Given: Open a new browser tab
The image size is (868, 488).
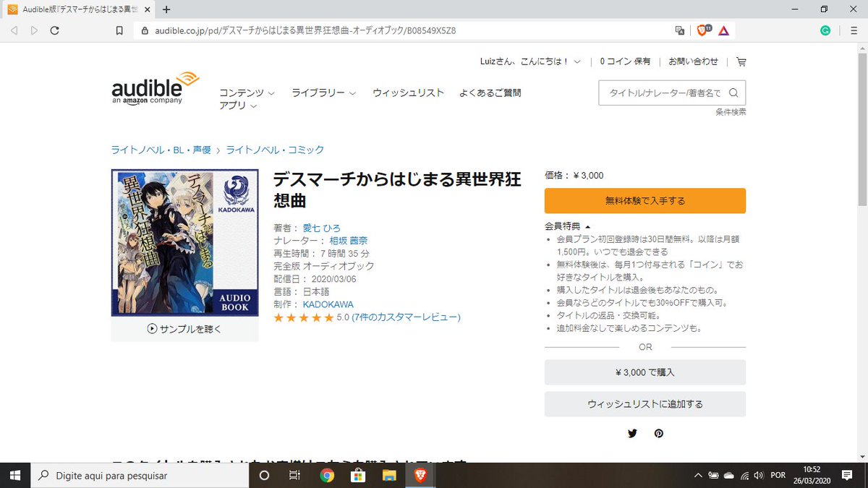Looking at the screenshot, I should (166, 9).
